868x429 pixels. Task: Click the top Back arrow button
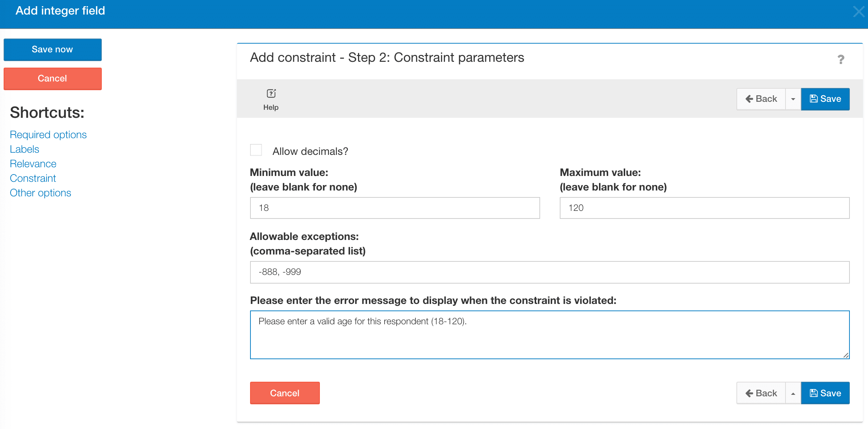click(761, 99)
